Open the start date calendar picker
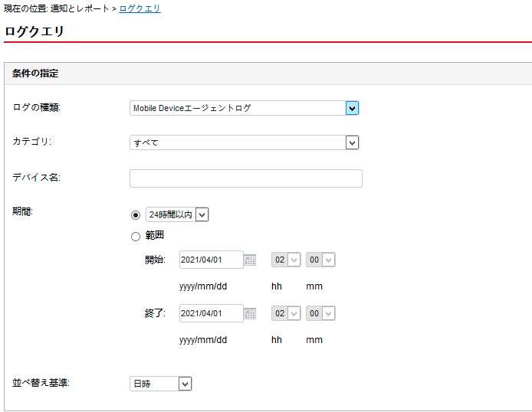 250,260
